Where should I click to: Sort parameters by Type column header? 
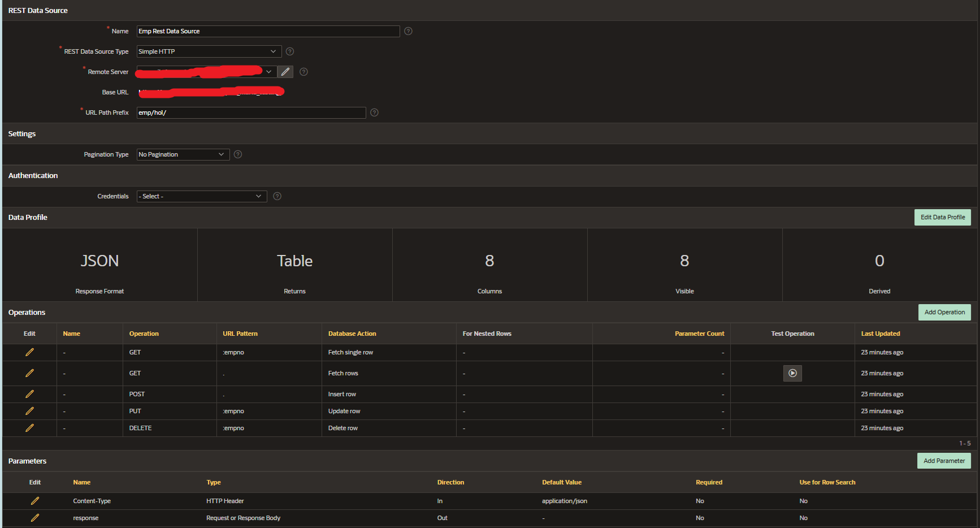click(214, 482)
